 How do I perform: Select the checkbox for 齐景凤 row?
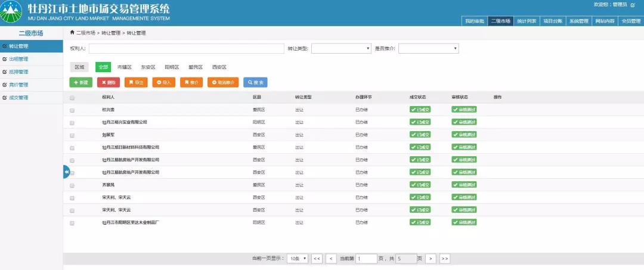[x=72, y=185]
